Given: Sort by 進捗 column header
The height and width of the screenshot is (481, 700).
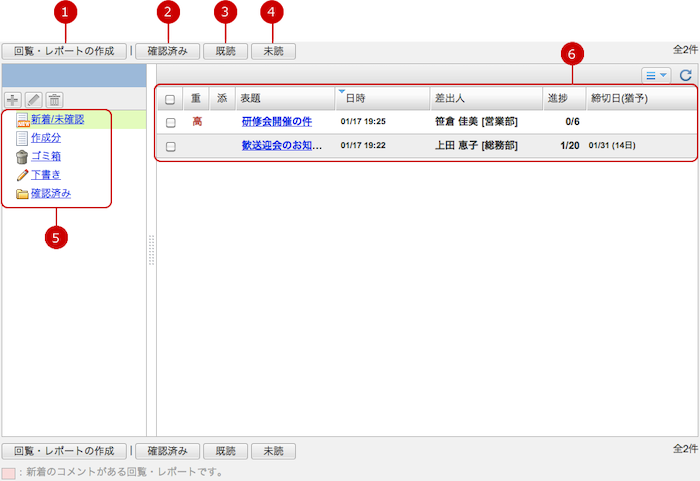Looking at the screenshot, I should pyautogui.click(x=565, y=98).
